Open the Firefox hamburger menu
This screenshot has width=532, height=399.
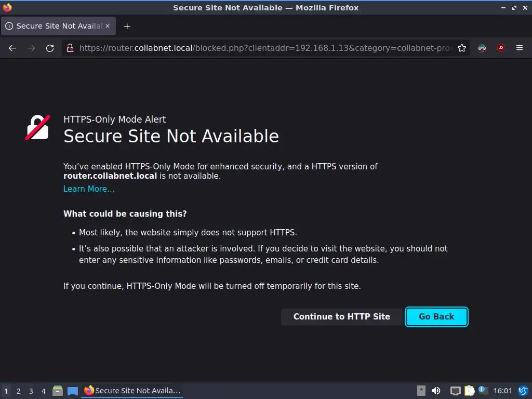520,48
